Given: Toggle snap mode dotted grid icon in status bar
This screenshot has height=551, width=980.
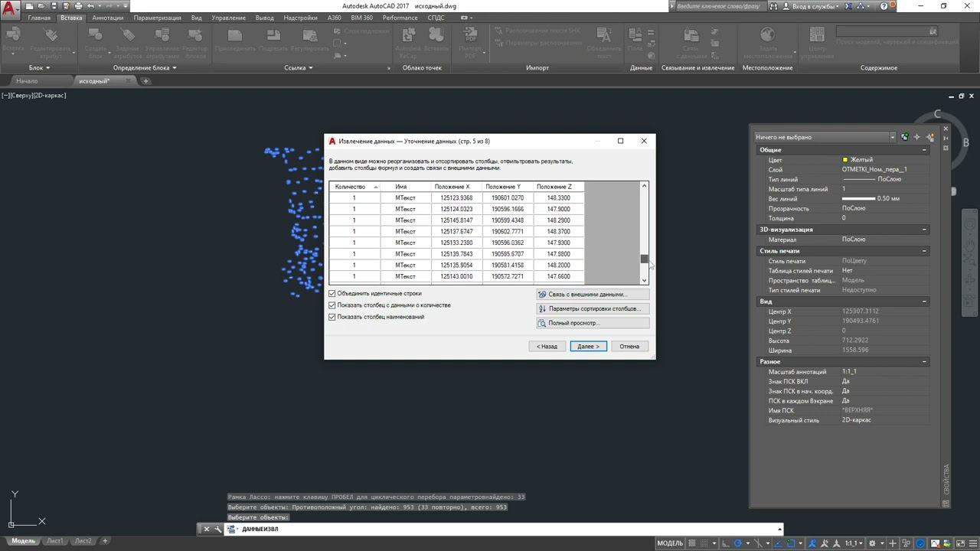Looking at the screenshot, I should tap(706, 543).
